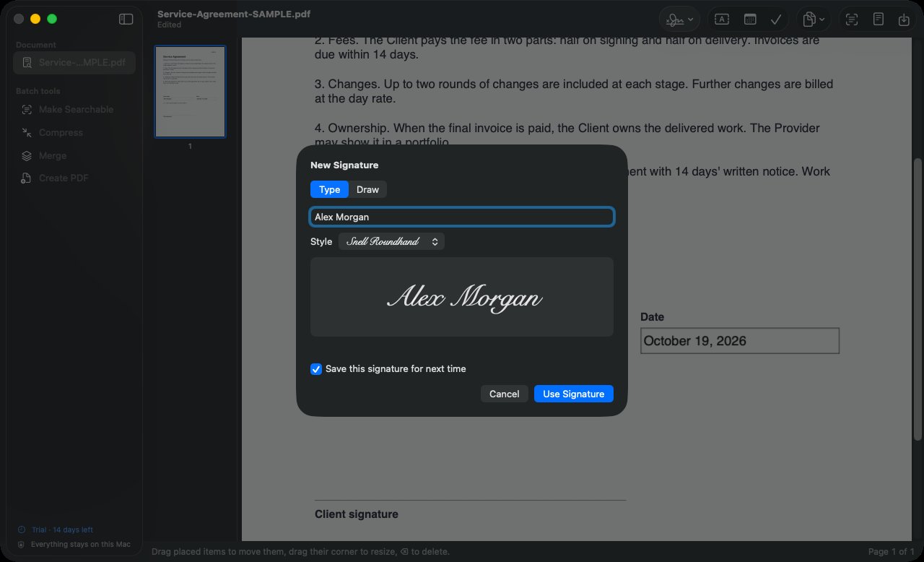Click the Alex Morgan name field
The image size is (924, 562).
tap(462, 217)
